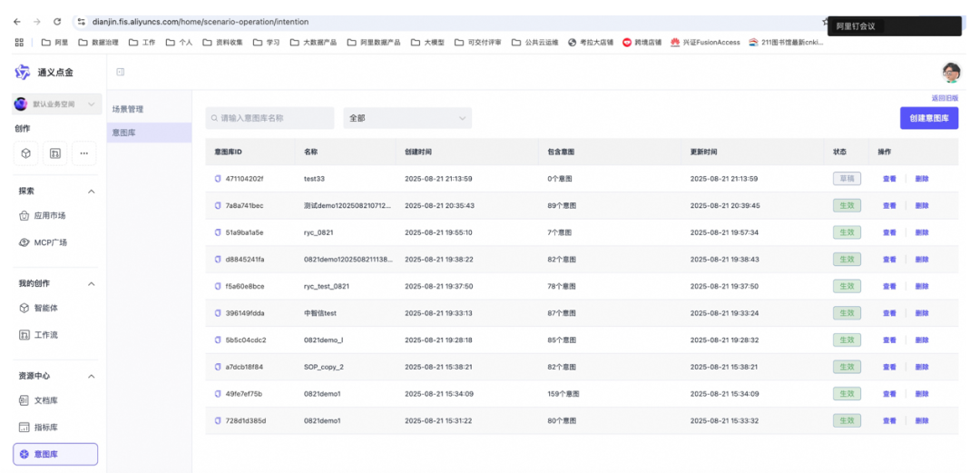
Task: Go forward in the browser
Action: [37, 21]
